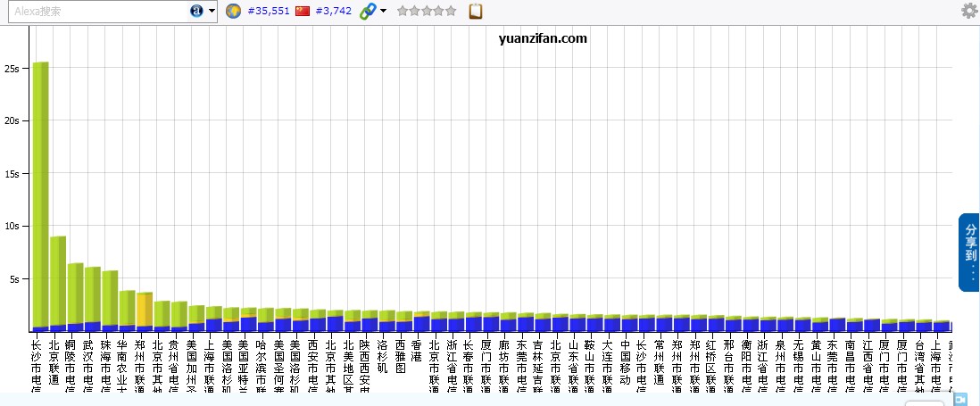Open the China rank #3,742 link

click(x=333, y=11)
